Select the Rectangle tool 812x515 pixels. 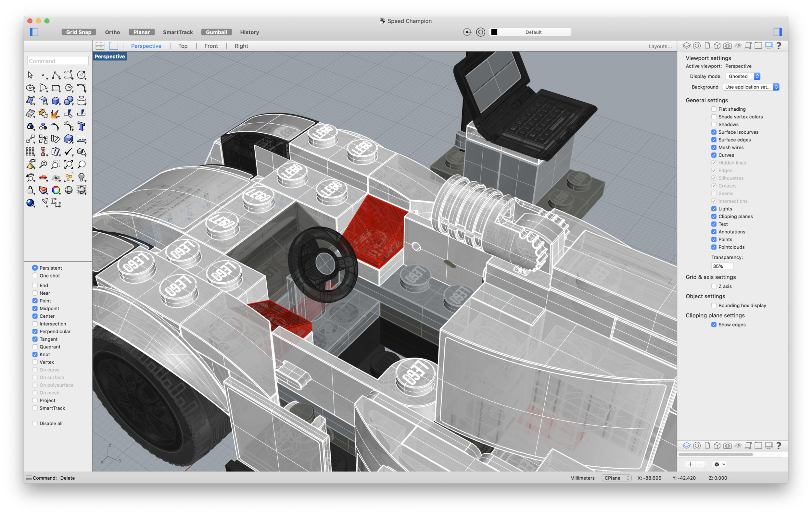pyautogui.click(x=56, y=88)
